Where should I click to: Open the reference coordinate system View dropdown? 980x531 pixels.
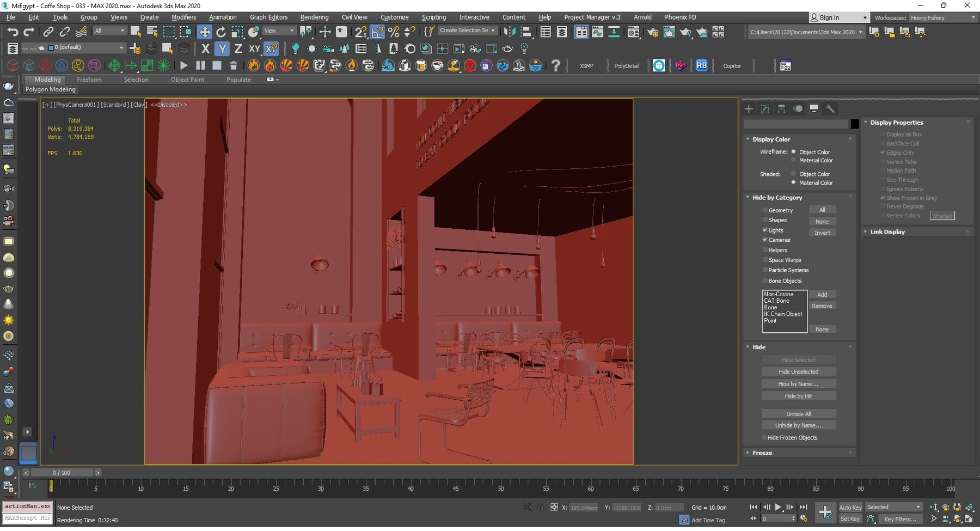pyautogui.click(x=279, y=30)
